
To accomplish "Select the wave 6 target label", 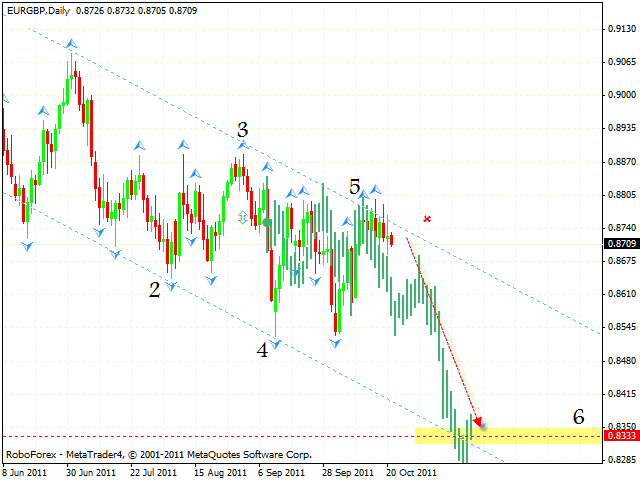I will tap(578, 416).
